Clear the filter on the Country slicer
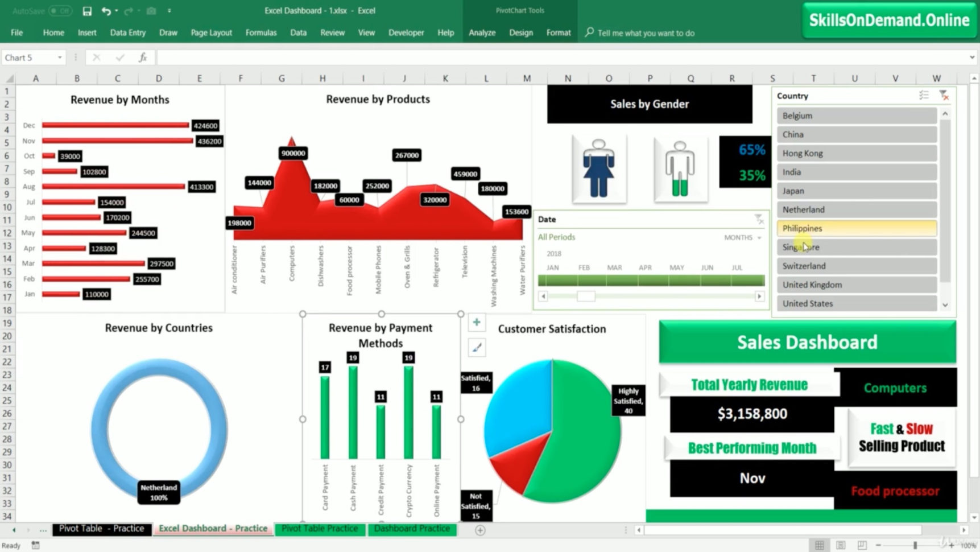The image size is (980, 552). click(944, 95)
